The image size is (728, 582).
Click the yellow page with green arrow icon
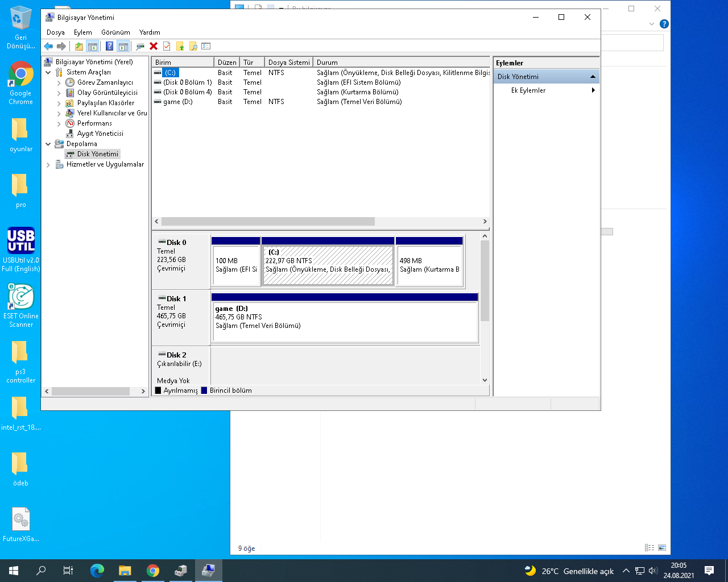[180, 46]
